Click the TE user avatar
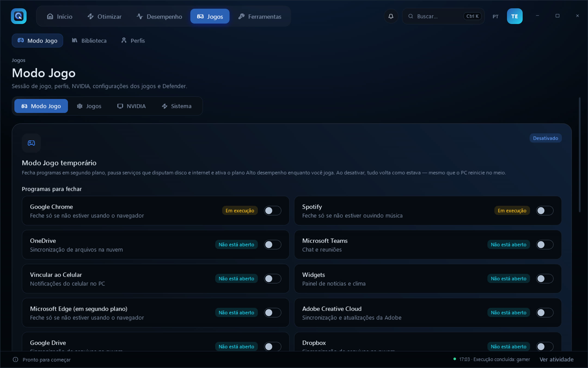The height and width of the screenshot is (368, 588). 514,16
